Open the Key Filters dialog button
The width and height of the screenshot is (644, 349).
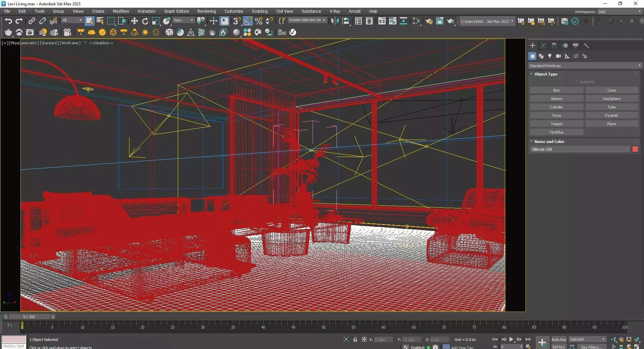(x=592, y=347)
